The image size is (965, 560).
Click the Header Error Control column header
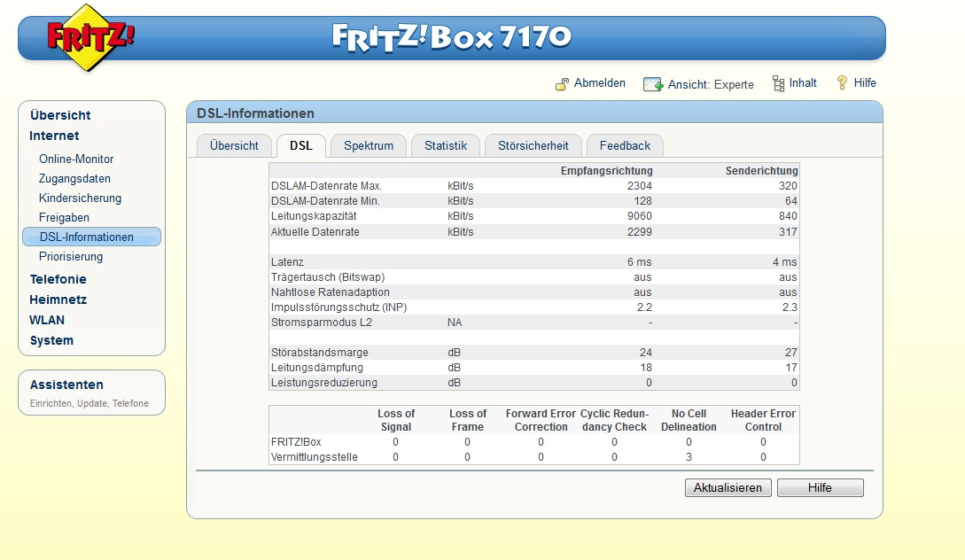(763, 420)
